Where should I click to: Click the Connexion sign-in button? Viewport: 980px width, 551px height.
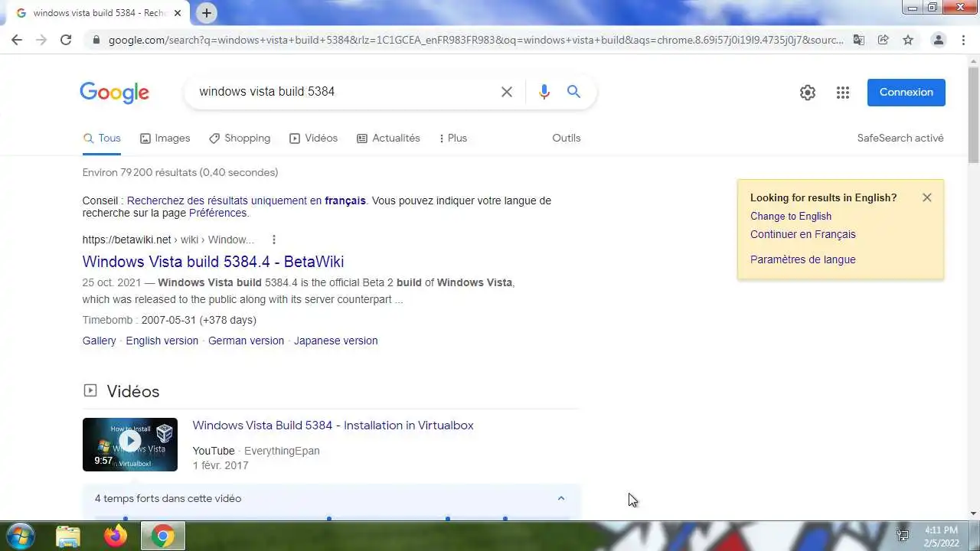click(906, 93)
